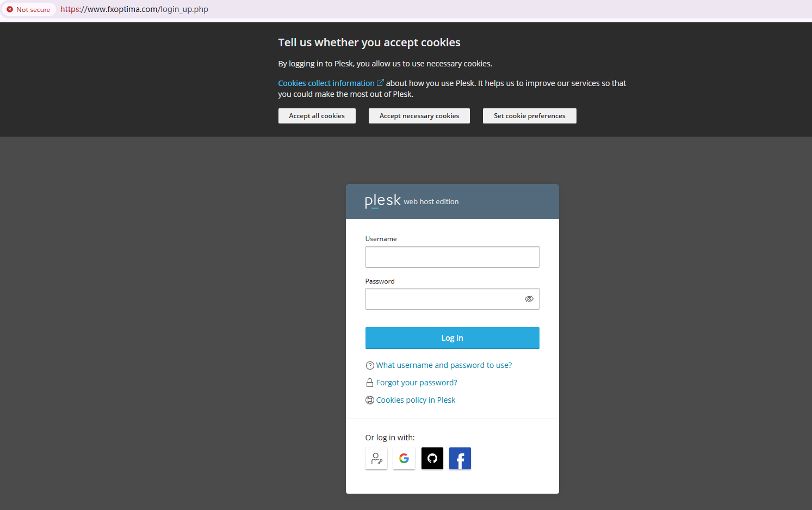Click the Plesk logo in header
Screen dimensions: 812x510
[383, 201]
